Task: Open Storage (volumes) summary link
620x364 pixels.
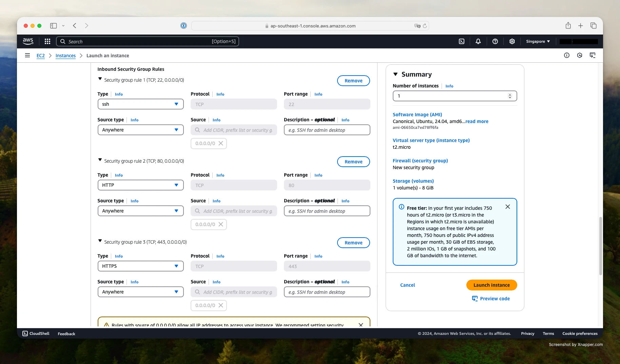Action: (413, 181)
